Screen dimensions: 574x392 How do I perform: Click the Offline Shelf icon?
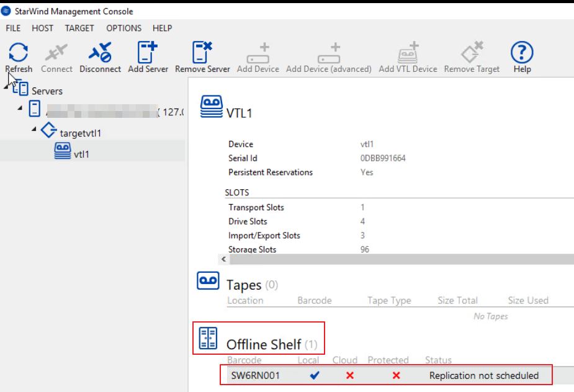point(208,338)
